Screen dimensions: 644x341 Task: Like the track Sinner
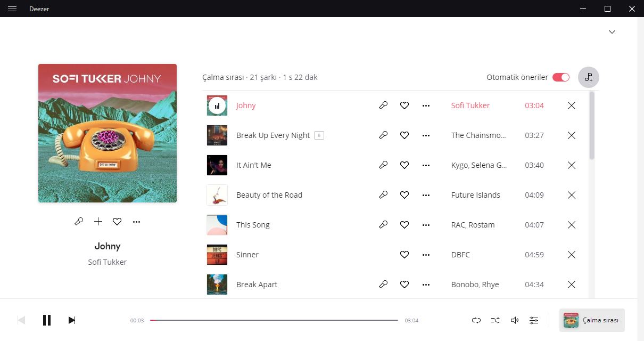404,255
